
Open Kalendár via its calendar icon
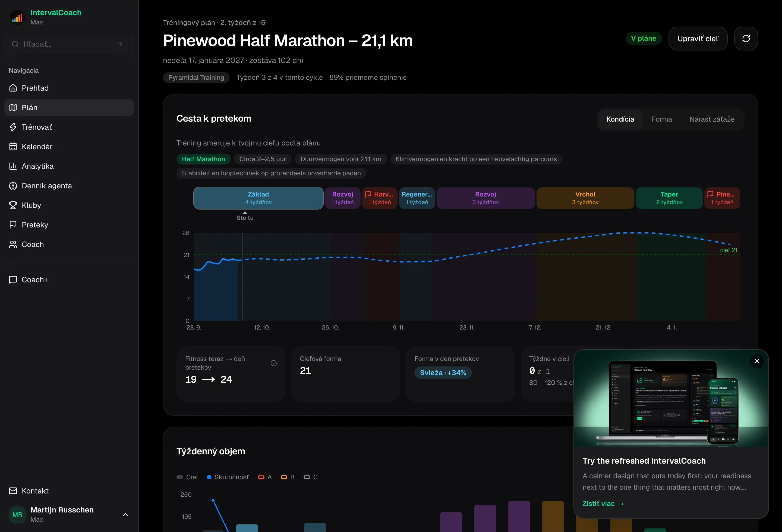(13, 147)
